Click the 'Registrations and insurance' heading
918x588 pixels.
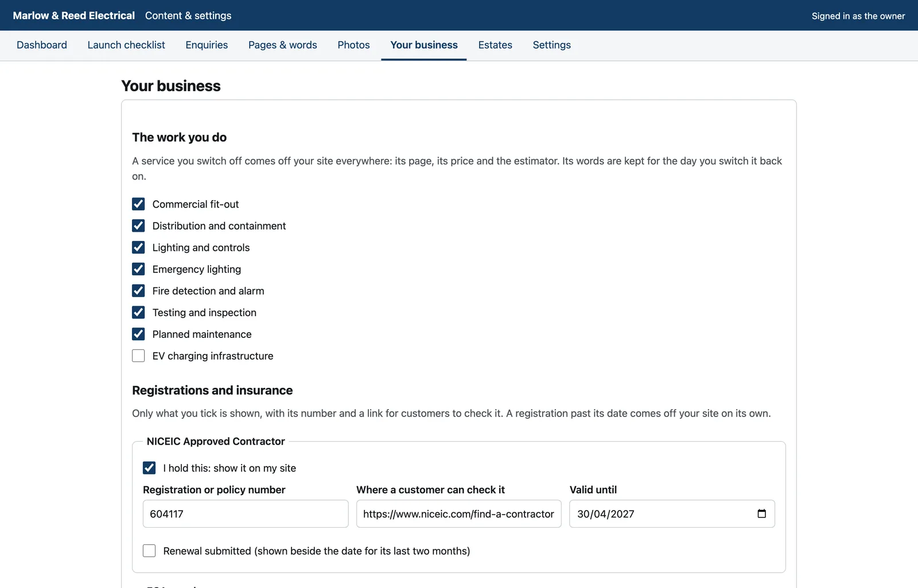point(212,390)
